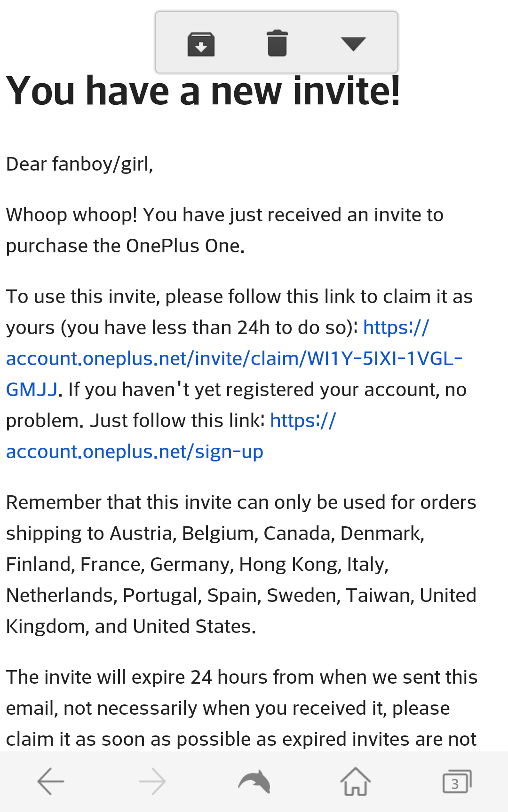
Task: Open the Dolphin browser menu
Action: pos(254,781)
